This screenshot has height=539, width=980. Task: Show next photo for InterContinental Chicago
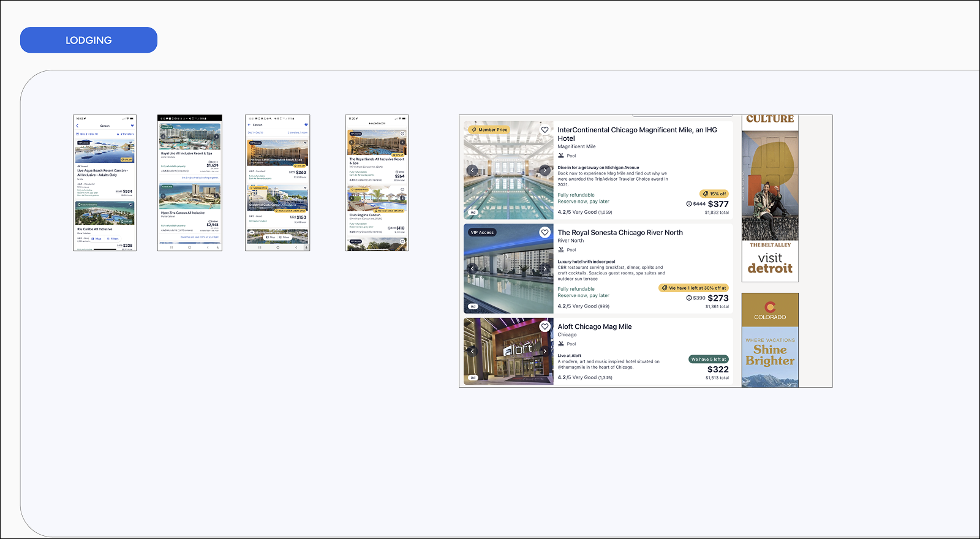point(545,170)
